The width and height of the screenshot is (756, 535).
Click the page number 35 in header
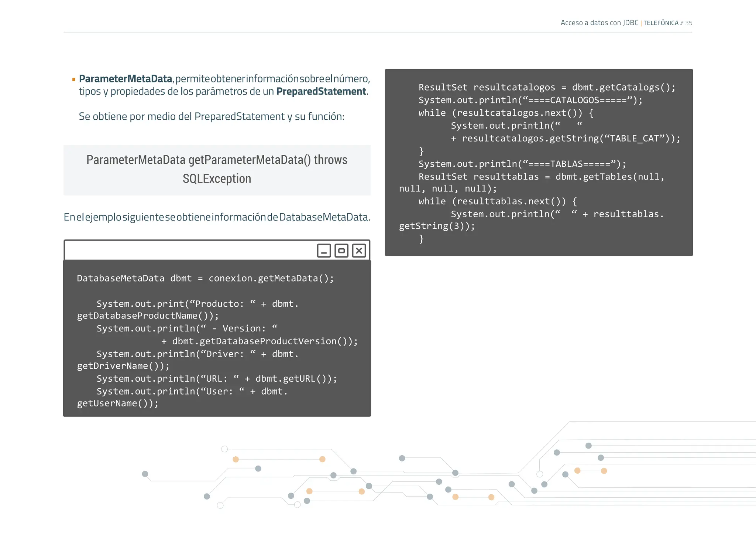[x=689, y=23]
